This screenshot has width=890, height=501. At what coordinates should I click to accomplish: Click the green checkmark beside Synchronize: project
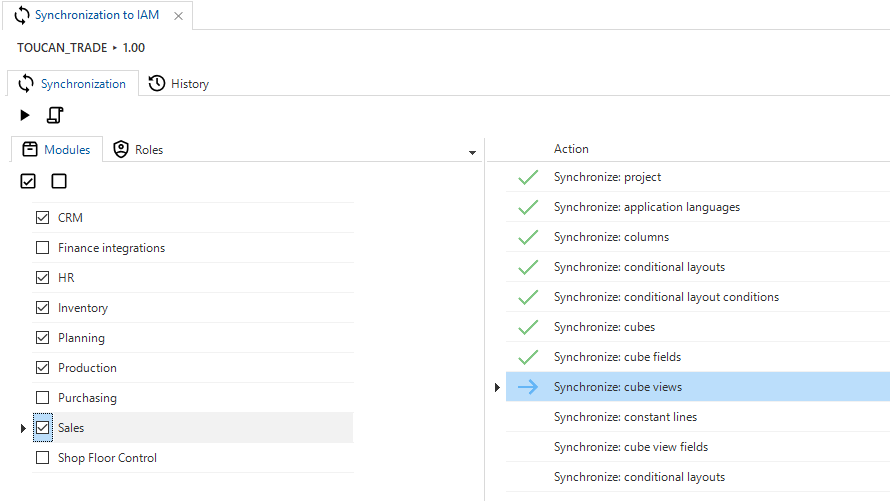528,177
